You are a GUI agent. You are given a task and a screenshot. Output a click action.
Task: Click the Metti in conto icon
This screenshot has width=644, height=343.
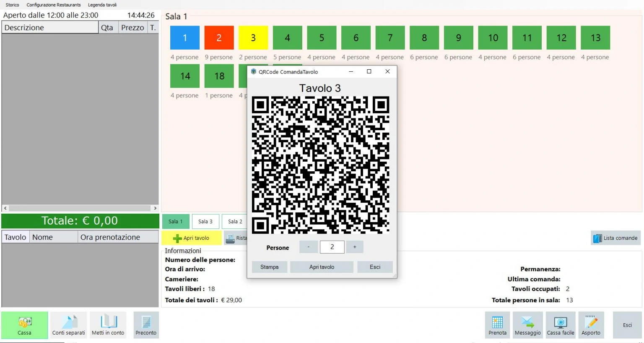click(108, 325)
